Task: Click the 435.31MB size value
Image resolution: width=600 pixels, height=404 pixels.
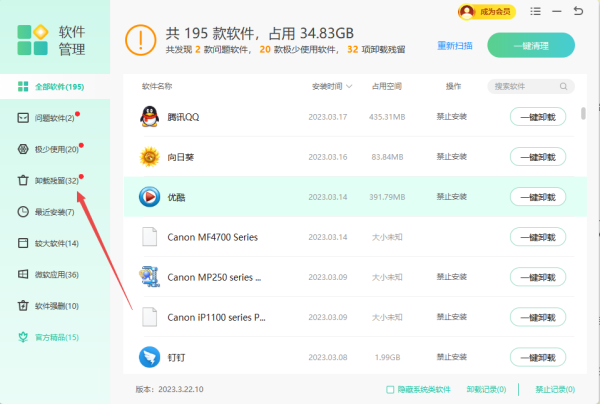Action: pos(387,117)
